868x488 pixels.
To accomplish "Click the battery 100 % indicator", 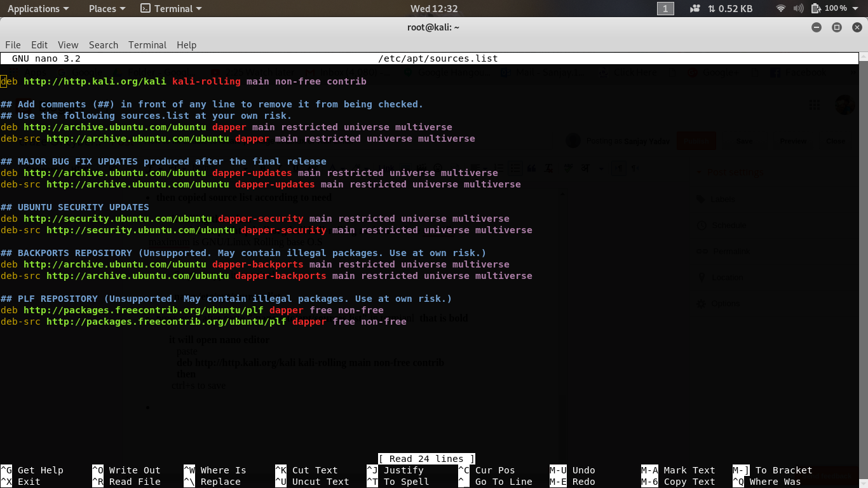I will pos(829,8).
